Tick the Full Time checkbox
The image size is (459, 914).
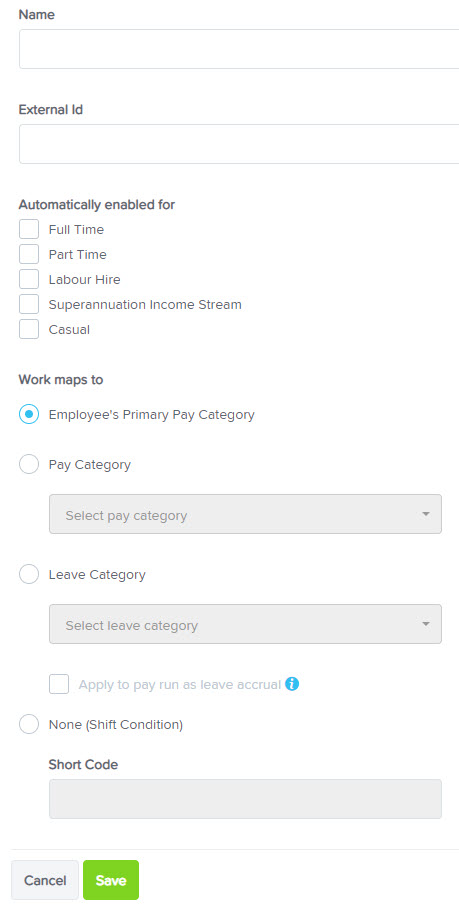[x=29, y=229]
